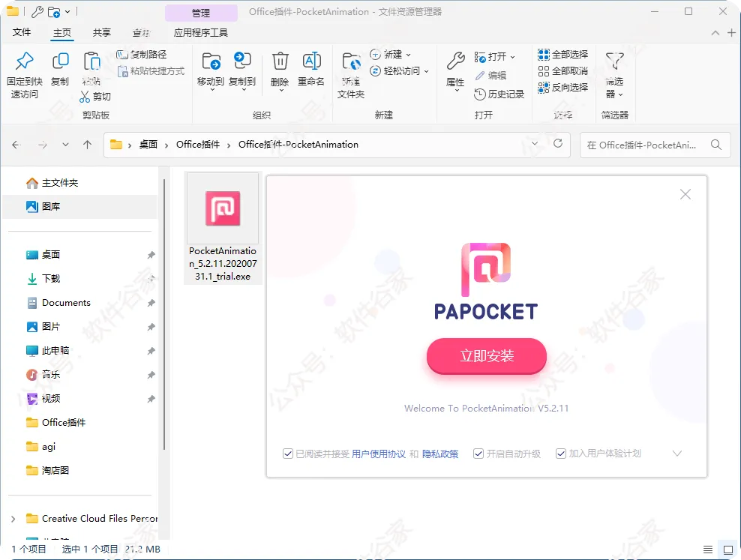Switch to the 应用程序工具 tab
Screen dimensions: 741x560
[201, 32]
